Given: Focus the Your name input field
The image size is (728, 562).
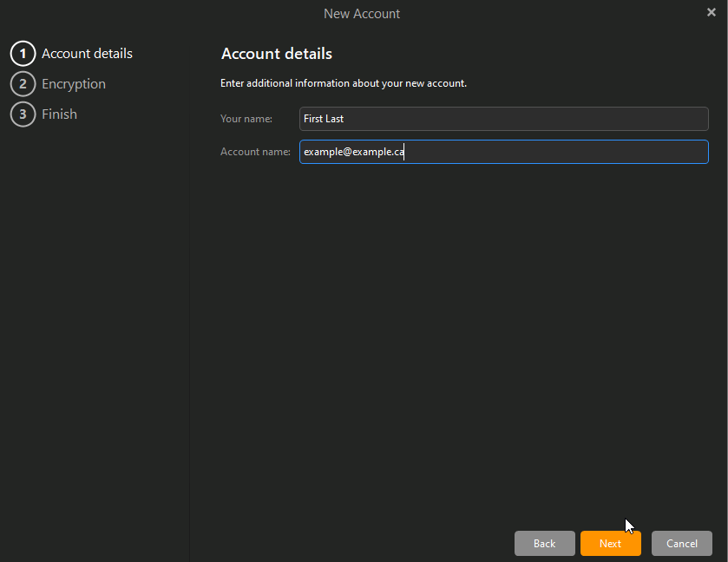Looking at the screenshot, I should click(x=504, y=119).
